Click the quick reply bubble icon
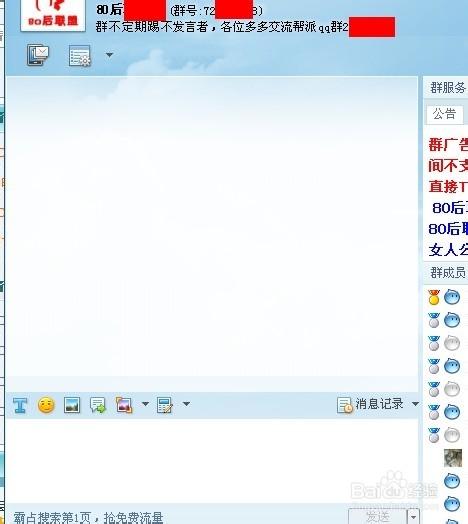The height and width of the screenshot is (524, 468). [x=98, y=405]
